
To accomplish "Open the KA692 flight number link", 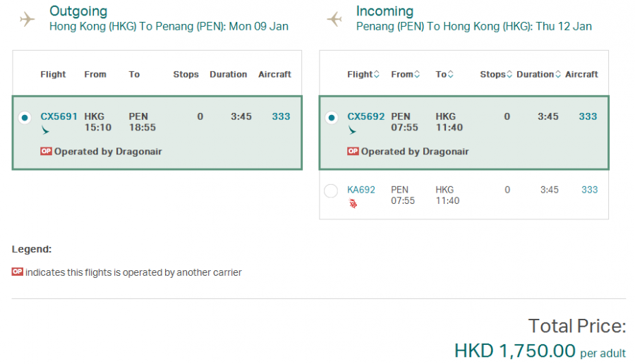I will [361, 190].
